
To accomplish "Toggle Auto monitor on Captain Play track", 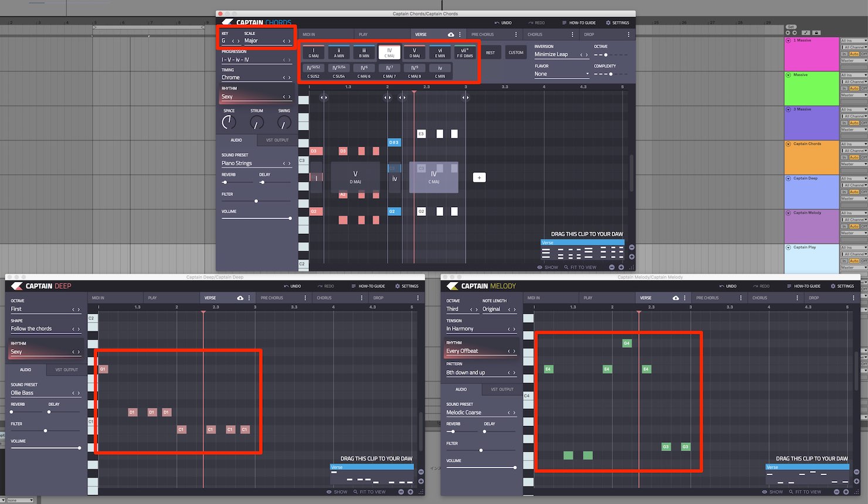I will [x=854, y=261].
